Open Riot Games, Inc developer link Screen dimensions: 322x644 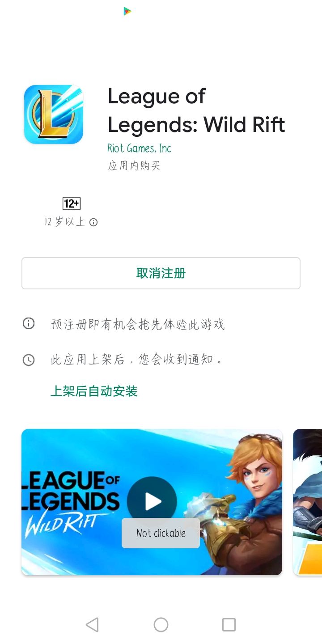coord(139,148)
